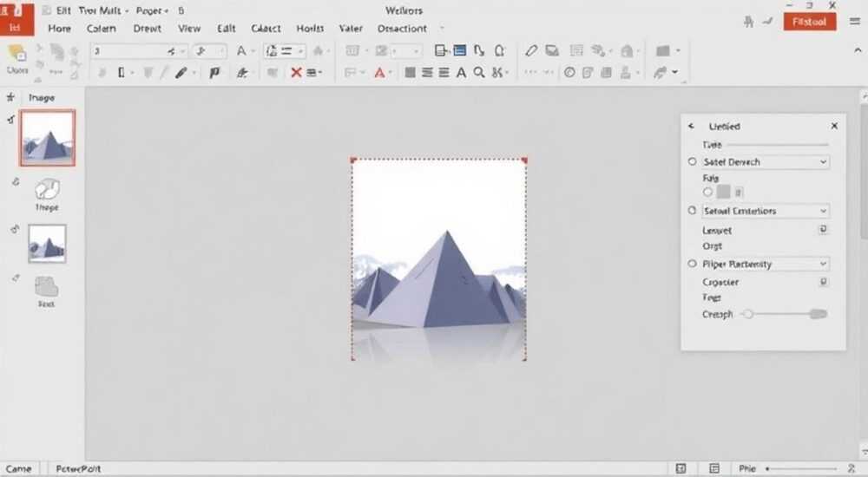Image resolution: width=868 pixels, height=477 pixels.
Task: Close the Untitled side panel
Action: point(834,126)
